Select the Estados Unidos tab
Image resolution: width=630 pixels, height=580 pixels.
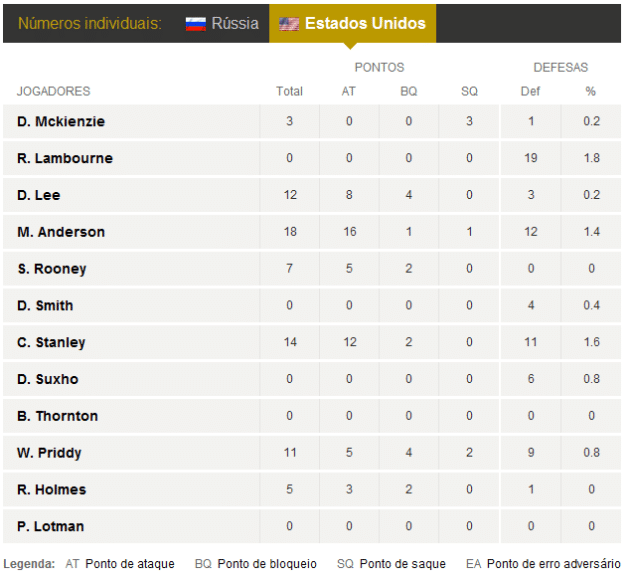click(x=352, y=23)
